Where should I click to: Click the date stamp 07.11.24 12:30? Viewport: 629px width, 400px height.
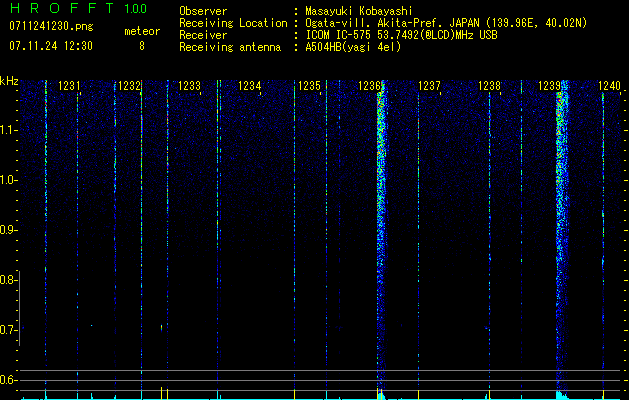(x=51, y=46)
